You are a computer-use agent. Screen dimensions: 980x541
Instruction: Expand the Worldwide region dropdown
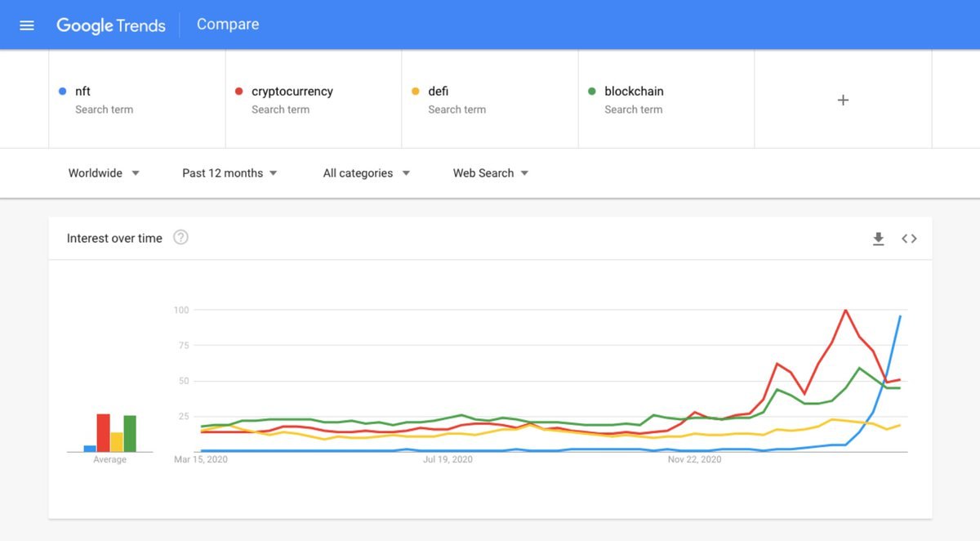(x=105, y=173)
